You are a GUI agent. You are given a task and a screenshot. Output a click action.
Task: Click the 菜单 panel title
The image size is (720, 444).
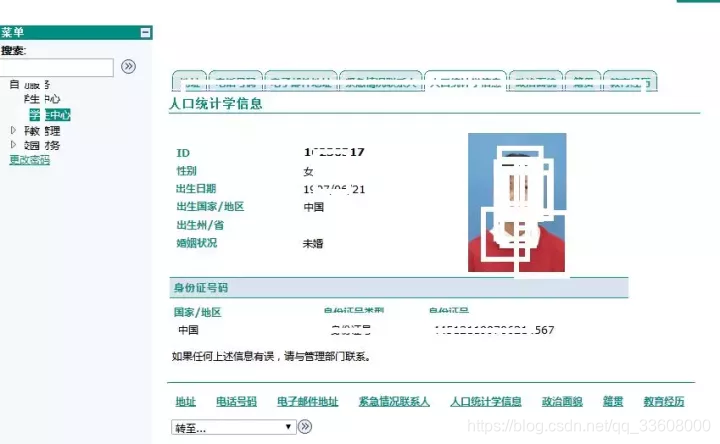tap(12, 33)
